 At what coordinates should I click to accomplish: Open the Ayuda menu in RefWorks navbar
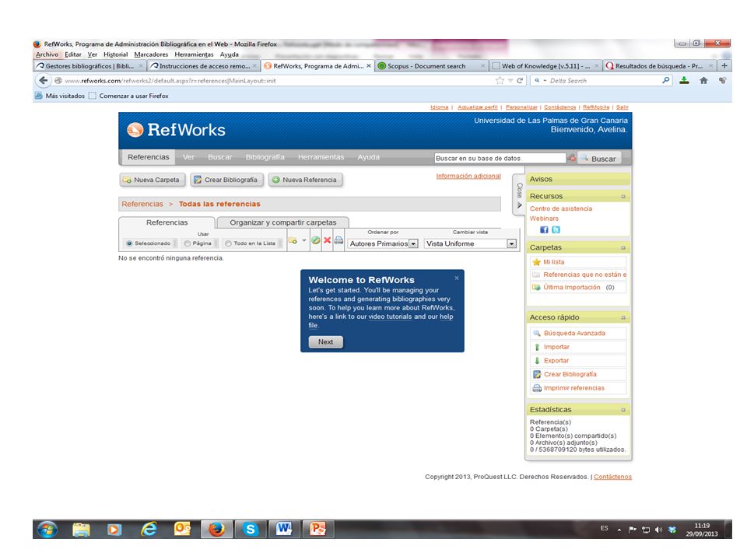368,157
